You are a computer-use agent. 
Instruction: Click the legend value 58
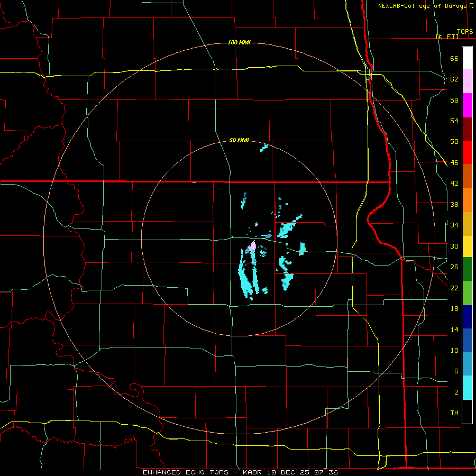454,100
